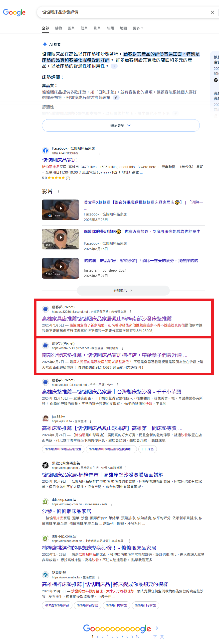Open three-dot menu for jas38.tw result
This screenshot has width=219, height=644.
pos(90,421)
